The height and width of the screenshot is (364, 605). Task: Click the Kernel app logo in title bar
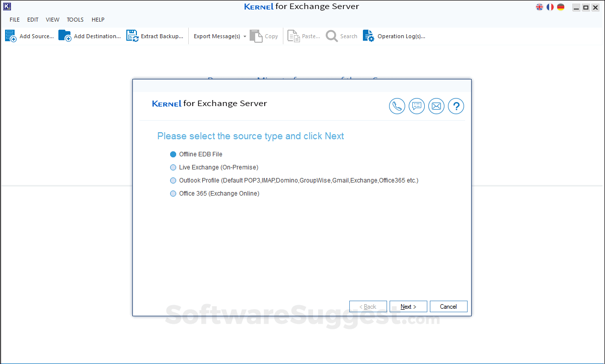click(x=7, y=7)
